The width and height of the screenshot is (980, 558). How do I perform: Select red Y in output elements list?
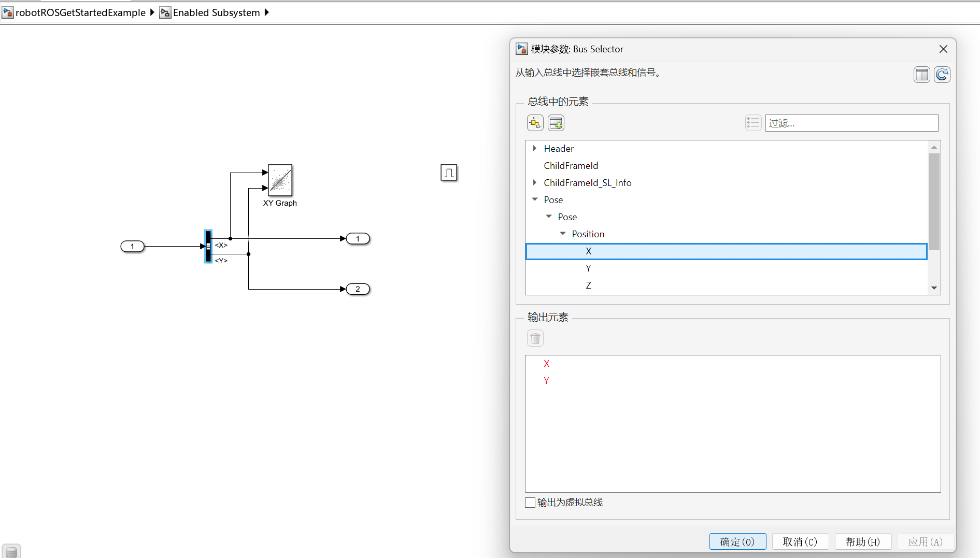546,381
